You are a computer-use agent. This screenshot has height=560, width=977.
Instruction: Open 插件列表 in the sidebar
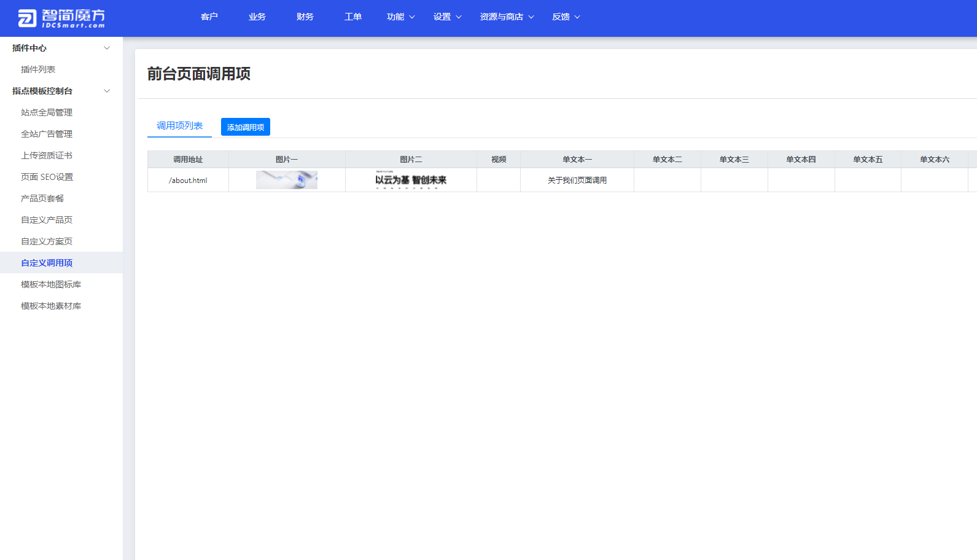click(x=38, y=69)
